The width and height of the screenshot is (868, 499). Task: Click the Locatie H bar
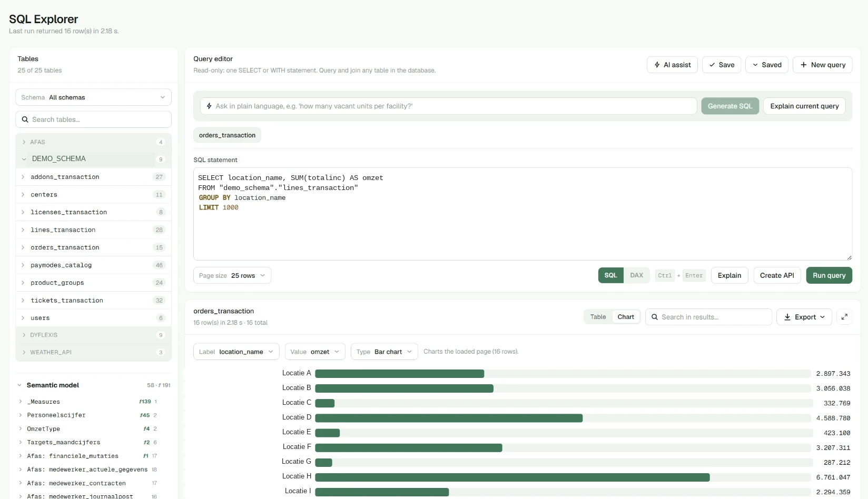(512, 477)
